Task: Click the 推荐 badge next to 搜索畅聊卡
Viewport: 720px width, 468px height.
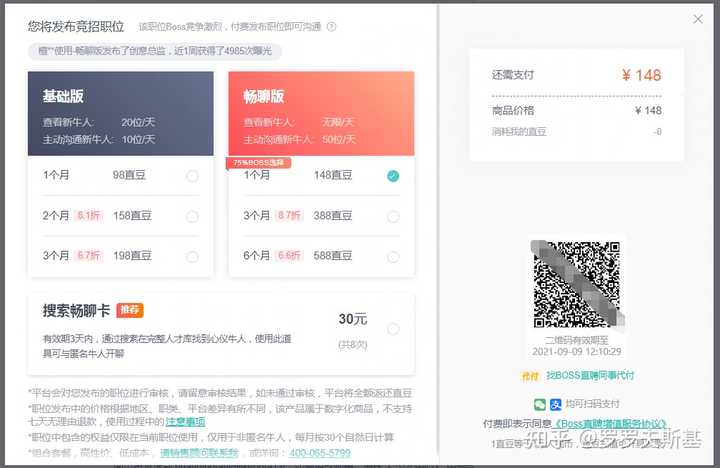Action: [x=130, y=310]
